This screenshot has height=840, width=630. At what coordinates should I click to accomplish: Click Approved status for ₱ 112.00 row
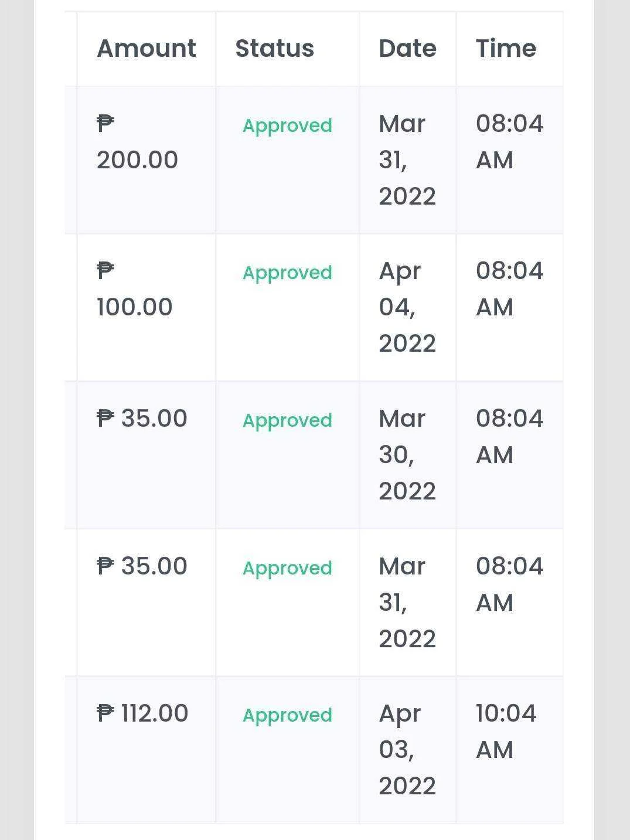pyautogui.click(x=287, y=715)
